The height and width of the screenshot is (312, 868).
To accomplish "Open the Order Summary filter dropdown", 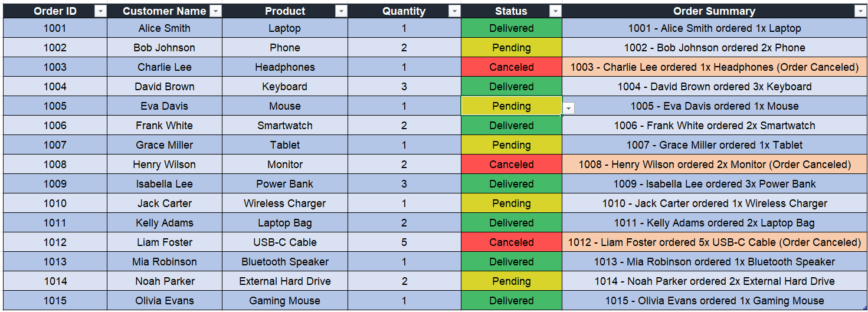I will coord(860,11).
